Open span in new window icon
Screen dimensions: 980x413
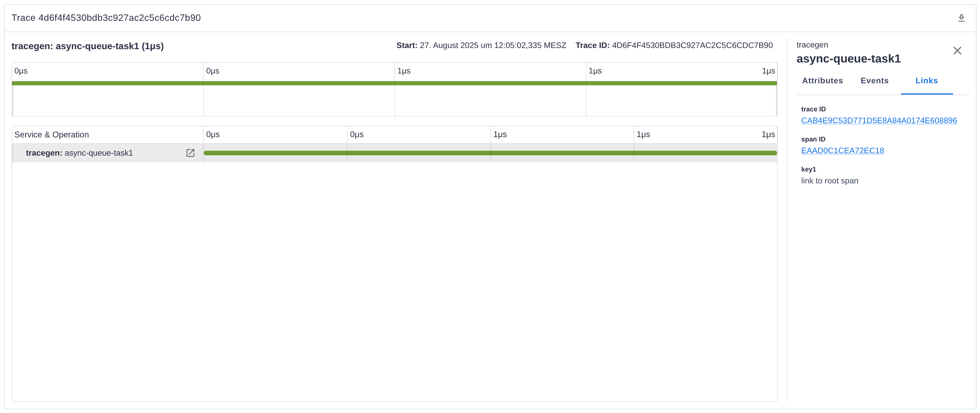pos(190,153)
